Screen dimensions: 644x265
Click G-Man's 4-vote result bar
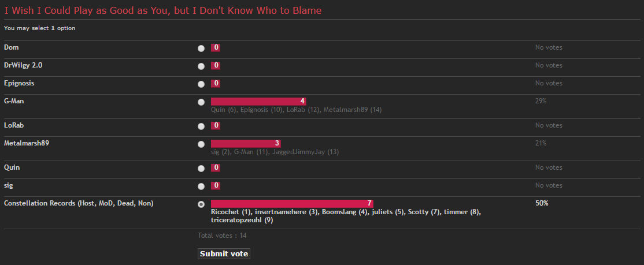[258, 102]
